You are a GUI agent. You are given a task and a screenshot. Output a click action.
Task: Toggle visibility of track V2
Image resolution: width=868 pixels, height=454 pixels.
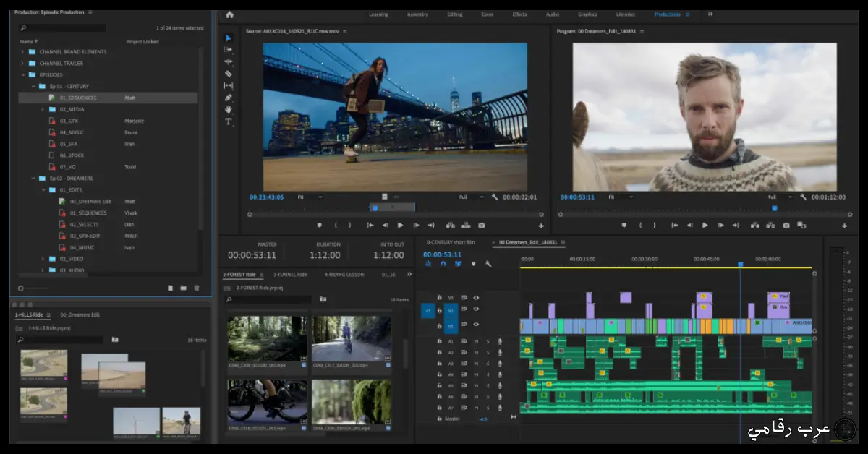pyautogui.click(x=475, y=310)
